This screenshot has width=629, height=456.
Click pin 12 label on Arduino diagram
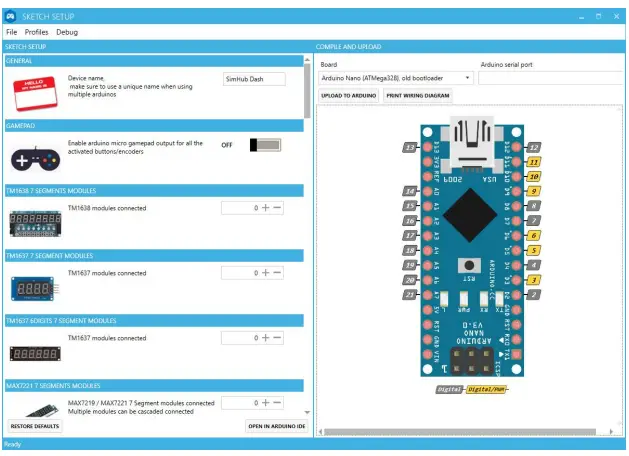point(534,147)
